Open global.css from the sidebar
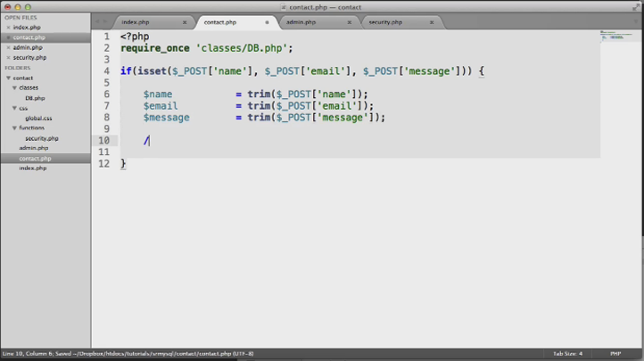Image resolution: width=644 pixels, height=361 pixels. (38, 119)
